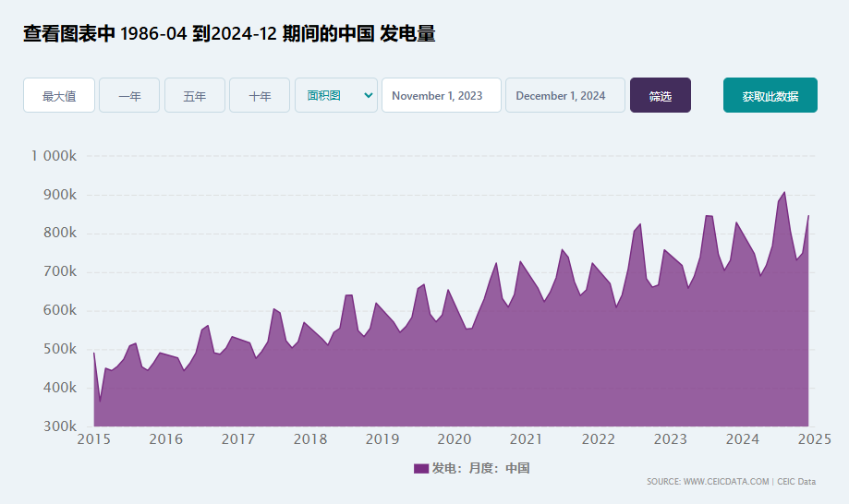Click the 2025 label on the x-axis
This screenshot has height=504, width=849.
pyautogui.click(x=814, y=439)
